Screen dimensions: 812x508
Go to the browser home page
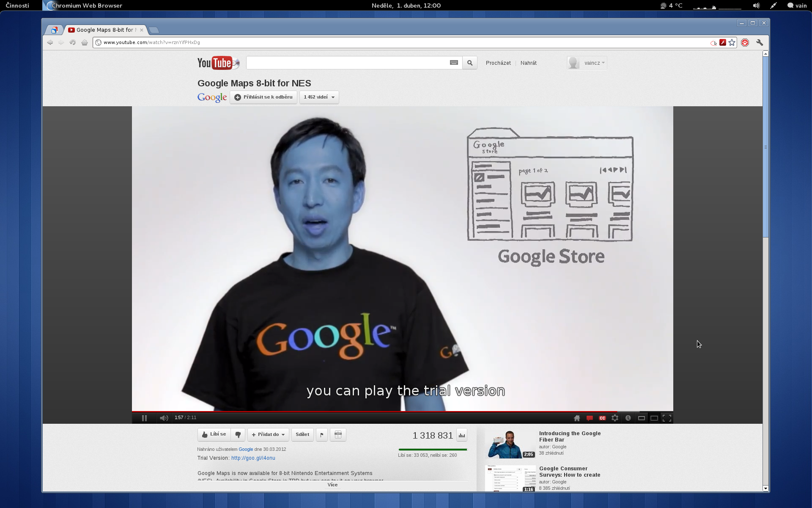pos(85,42)
